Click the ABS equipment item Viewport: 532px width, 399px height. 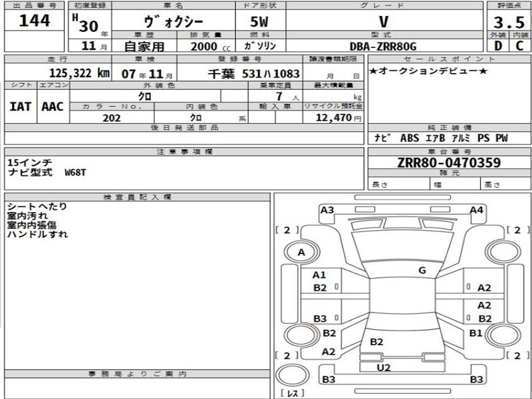click(x=410, y=138)
